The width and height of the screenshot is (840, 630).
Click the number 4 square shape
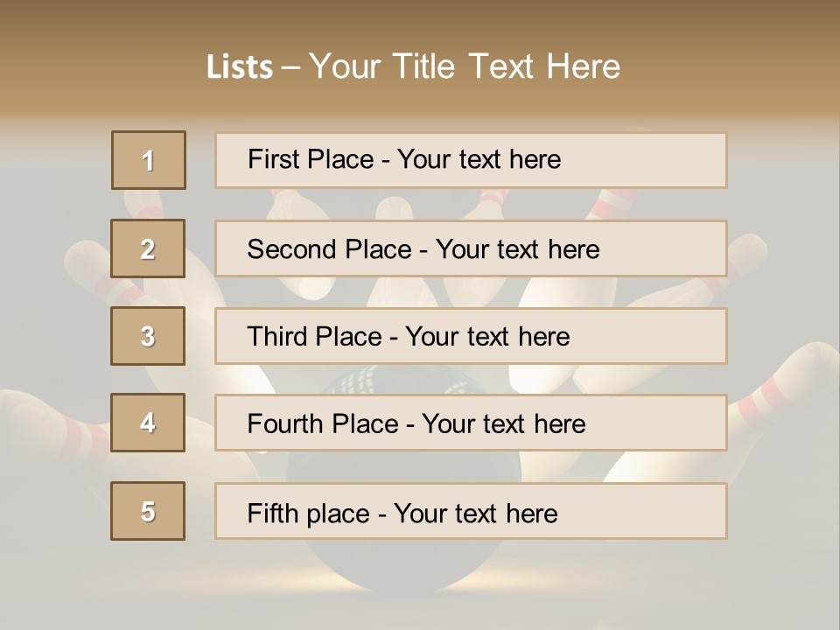tap(148, 423)
